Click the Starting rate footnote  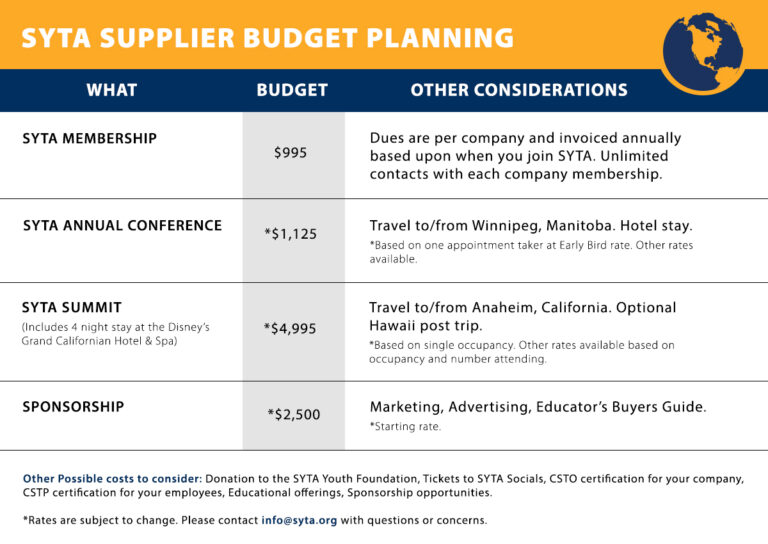[405, 426]
